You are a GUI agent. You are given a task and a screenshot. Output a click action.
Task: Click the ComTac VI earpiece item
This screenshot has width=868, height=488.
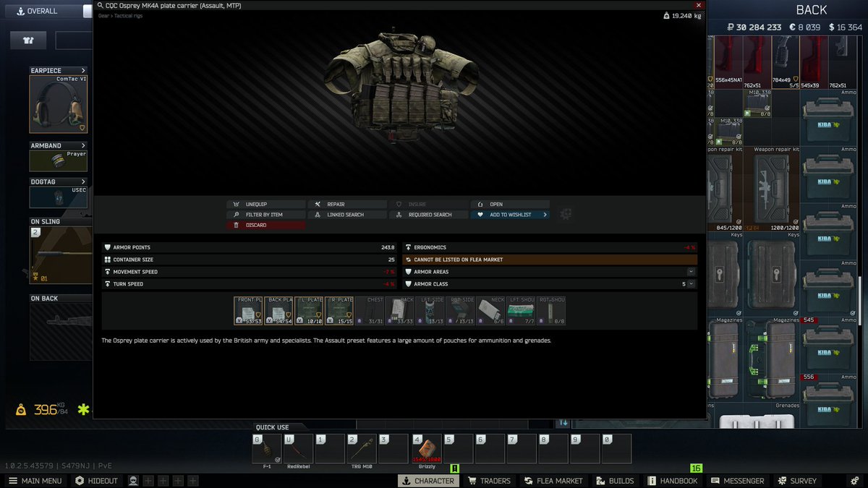(x=59, y=104)
